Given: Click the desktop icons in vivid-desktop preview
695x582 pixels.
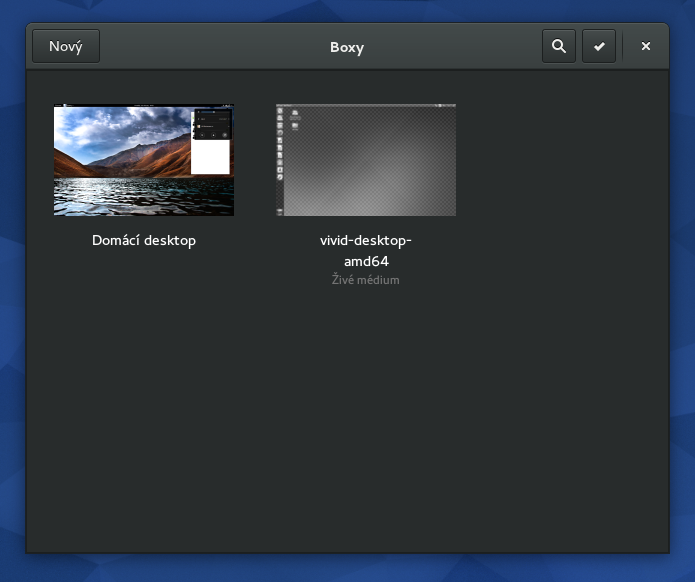Looking at the screenshot, I should (295, 120).
